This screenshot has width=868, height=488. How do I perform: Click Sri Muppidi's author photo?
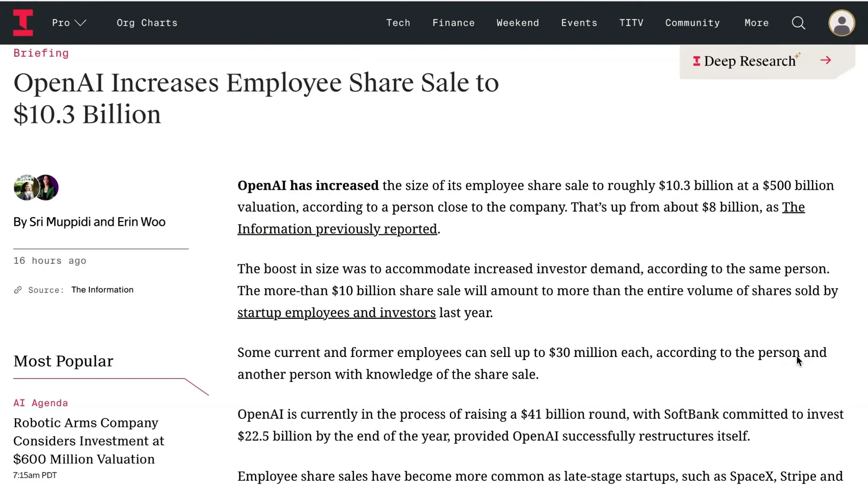(x=26, y=187)
